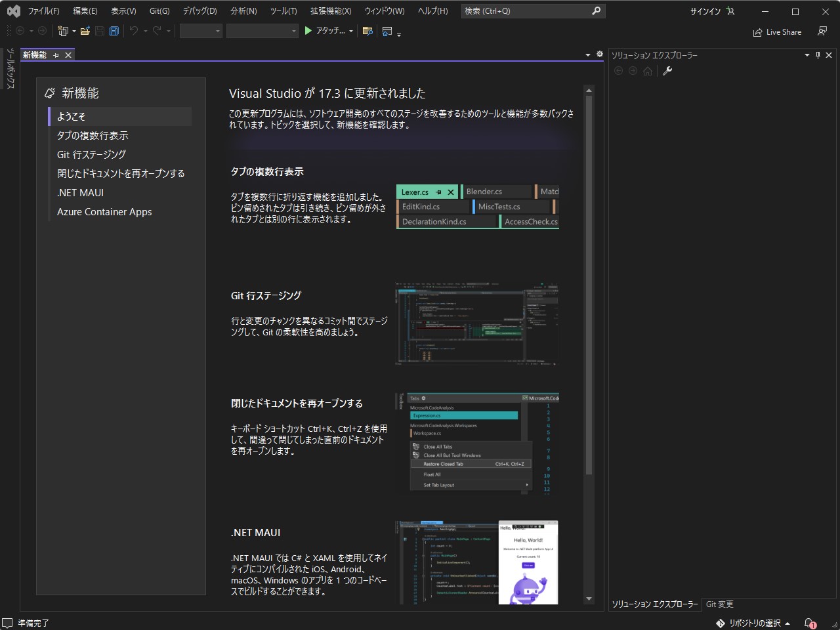Click the タブの複数行表示 section heading

267,171
